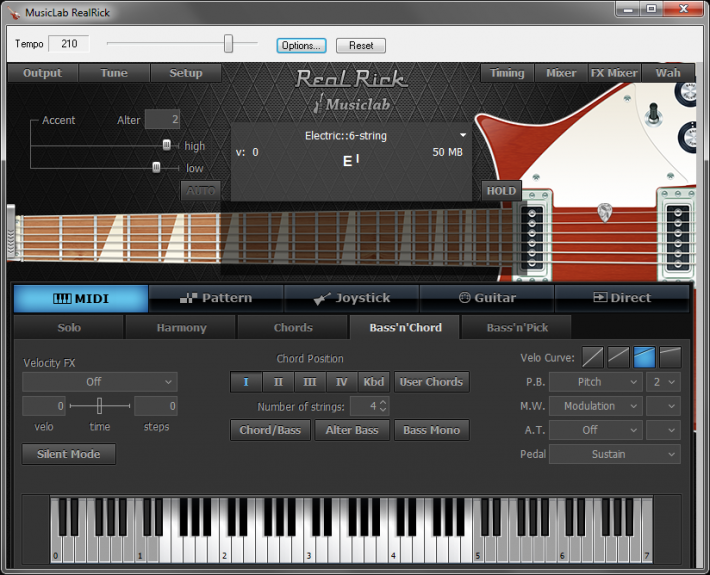Click the pickup selector switch on guitar
Viewport: 710px width, 575px height.
(x=653, y=114)
